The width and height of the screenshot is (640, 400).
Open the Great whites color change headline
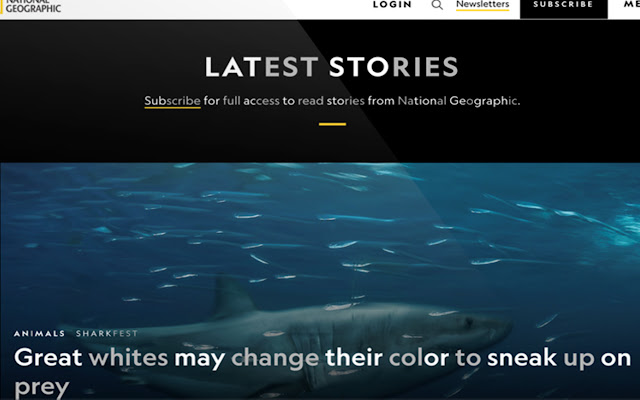[x=322, y=372]
